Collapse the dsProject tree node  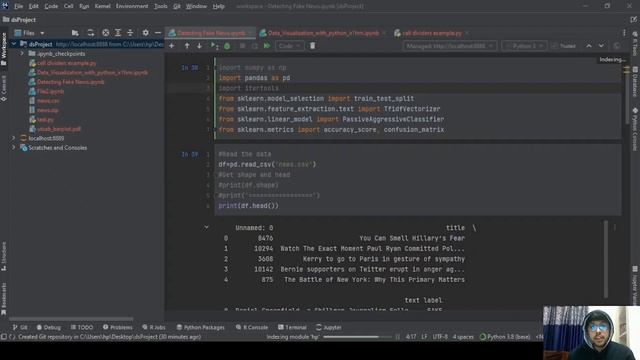pyautogui.click(x=14, y=44)
